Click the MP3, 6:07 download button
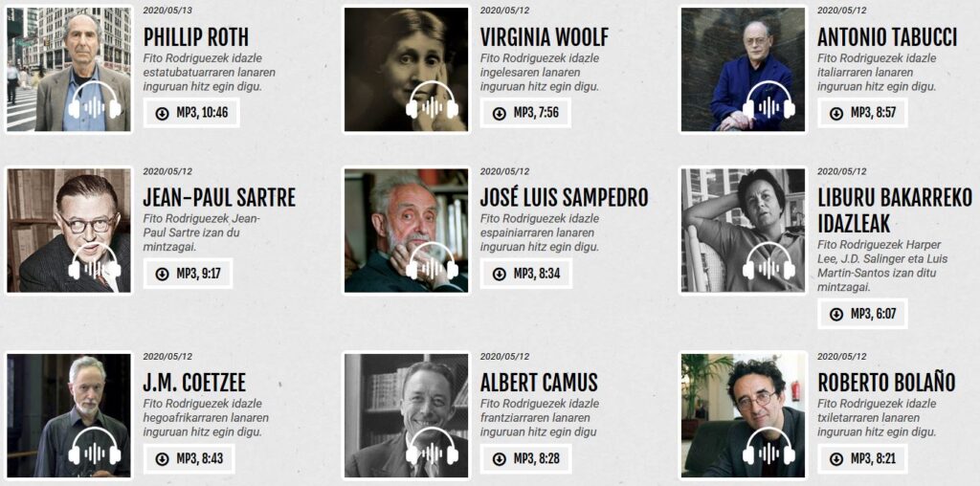 (x=862, y=314)
